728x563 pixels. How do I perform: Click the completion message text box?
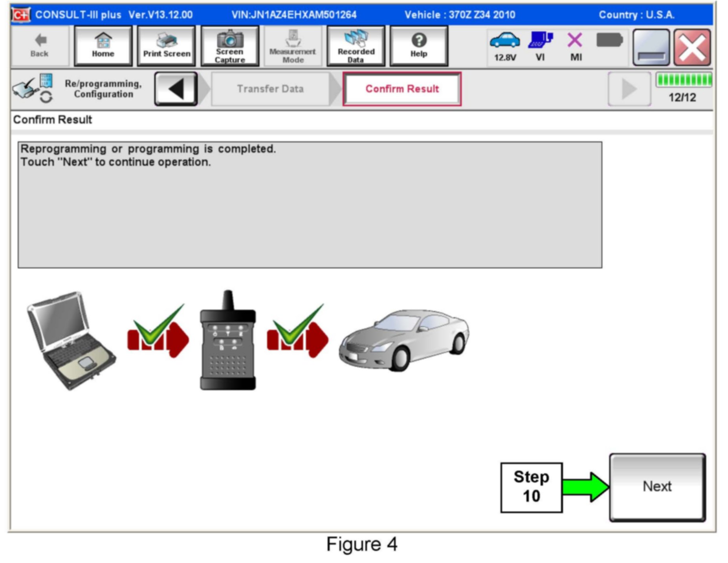[310, 205]
